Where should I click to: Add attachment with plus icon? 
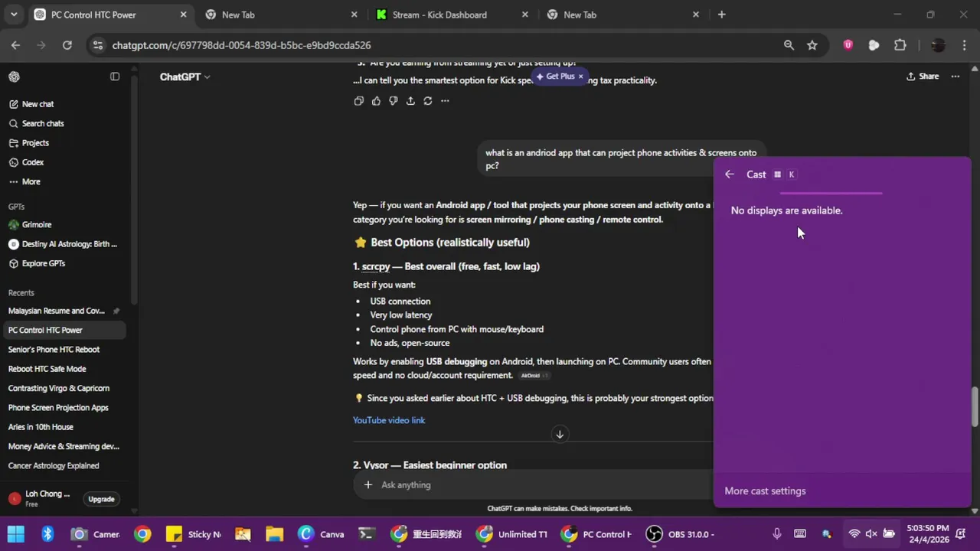(x=368, y=484)
